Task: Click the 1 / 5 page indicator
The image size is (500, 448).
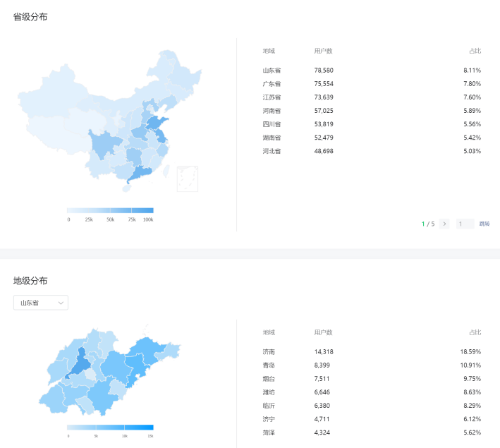Action: click(x=428, y=224)
